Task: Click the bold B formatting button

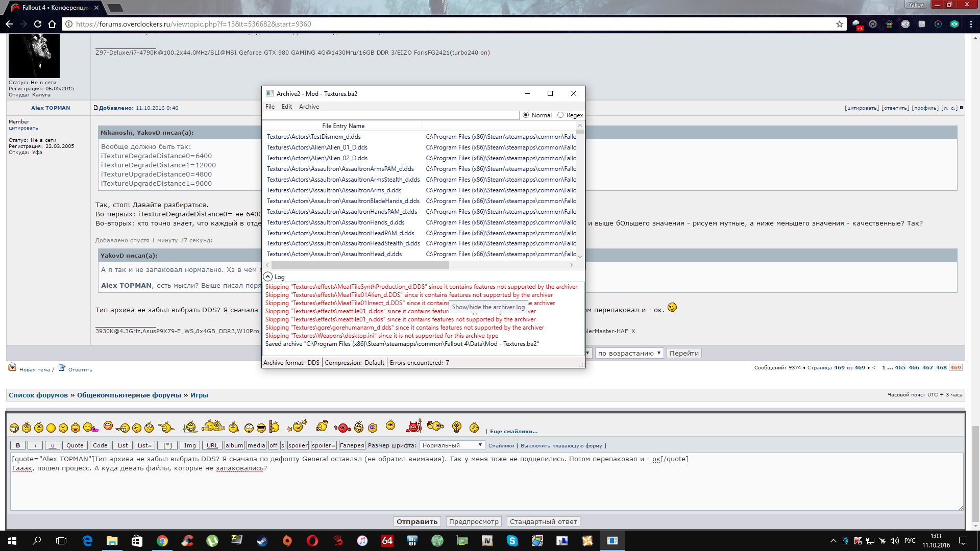Action: tap(18, 445)
